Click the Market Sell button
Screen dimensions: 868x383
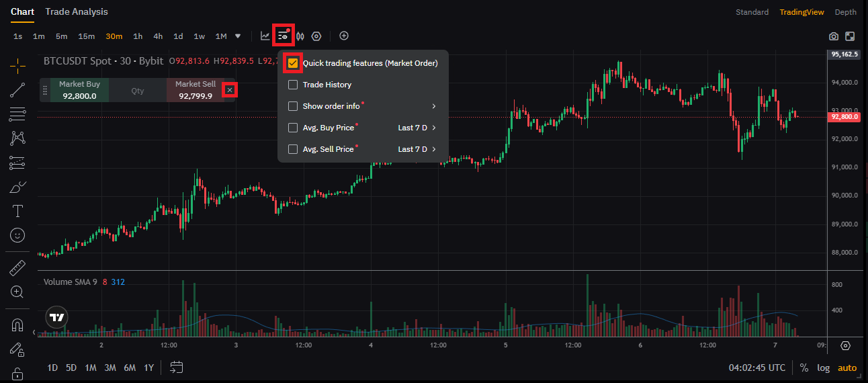pyautogui.click(x=196, y=90)
